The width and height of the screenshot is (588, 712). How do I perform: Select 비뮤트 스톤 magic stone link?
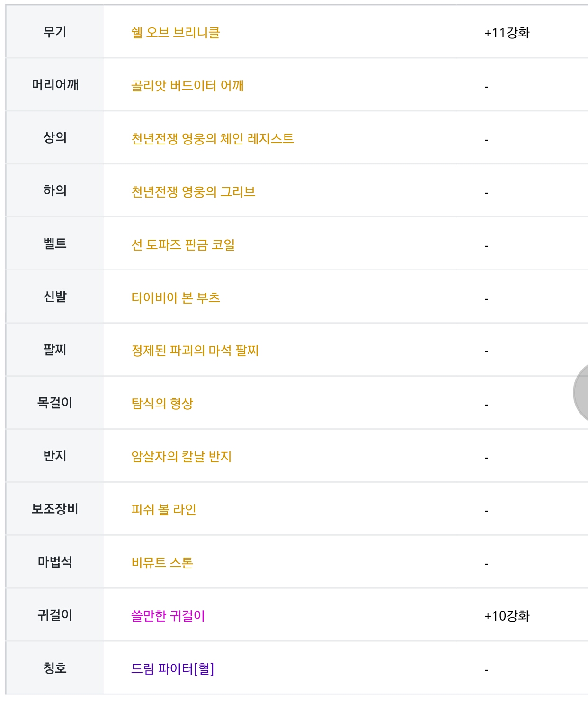pyautogui.click(x=162, y=563)
